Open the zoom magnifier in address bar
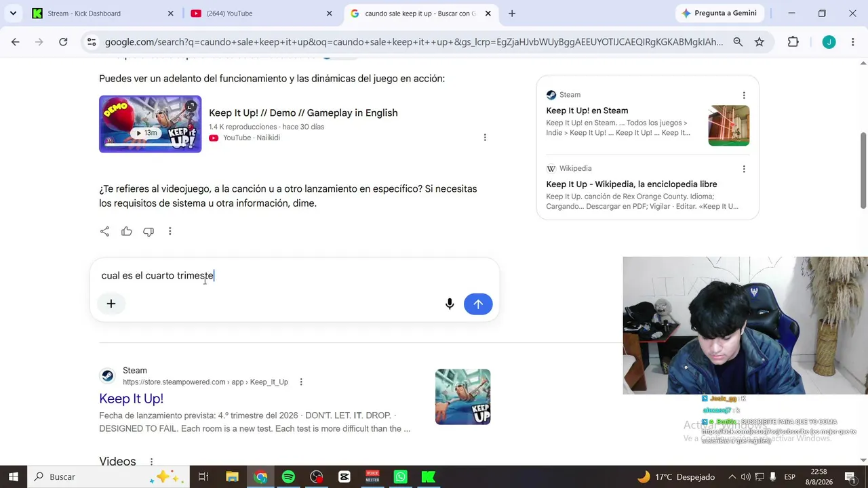Image resolution: width=868 pixels, height=488 pixels. [x=738, y=42]
